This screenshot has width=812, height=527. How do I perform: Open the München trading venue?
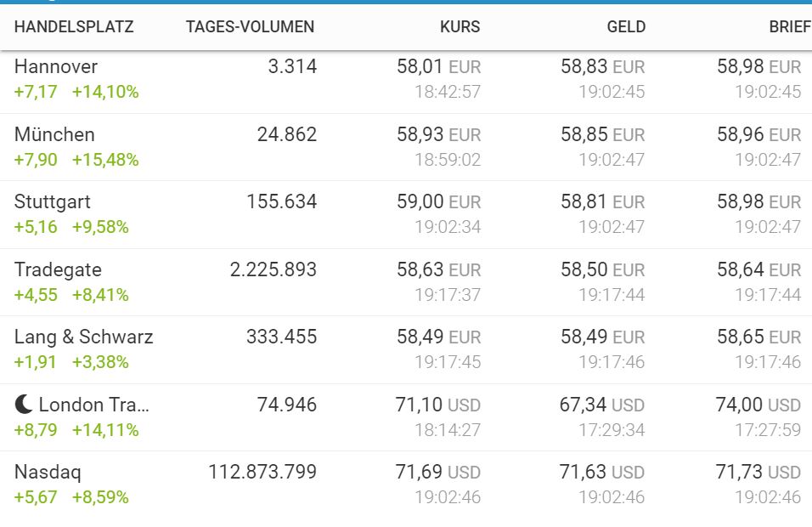click(x=54, y=134)
